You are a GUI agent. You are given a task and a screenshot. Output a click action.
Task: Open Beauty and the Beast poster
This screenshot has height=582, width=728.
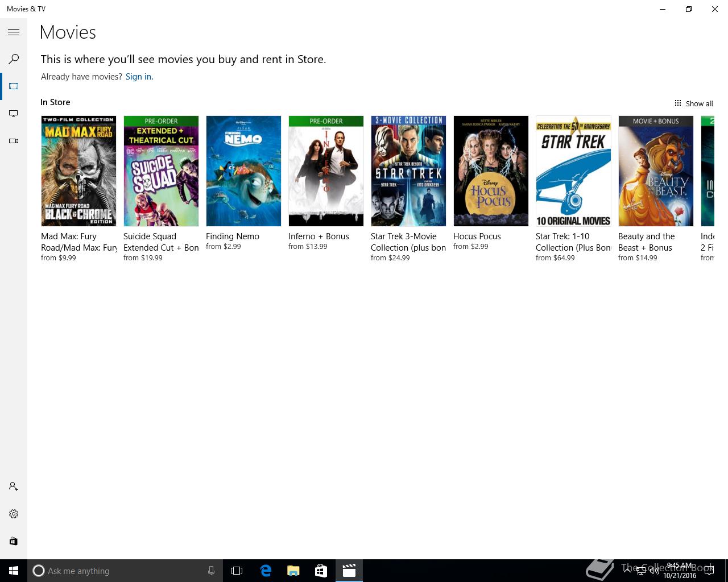tap(656, 171)
